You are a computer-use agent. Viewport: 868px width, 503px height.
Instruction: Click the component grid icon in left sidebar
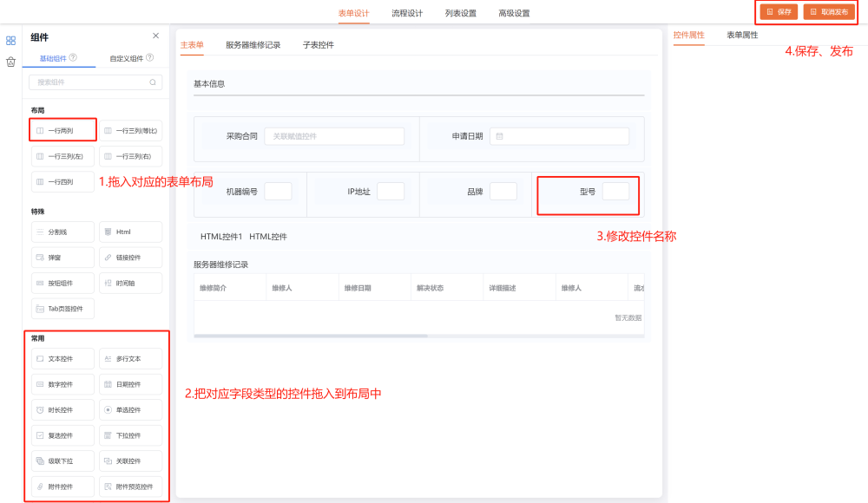(10, 40)
